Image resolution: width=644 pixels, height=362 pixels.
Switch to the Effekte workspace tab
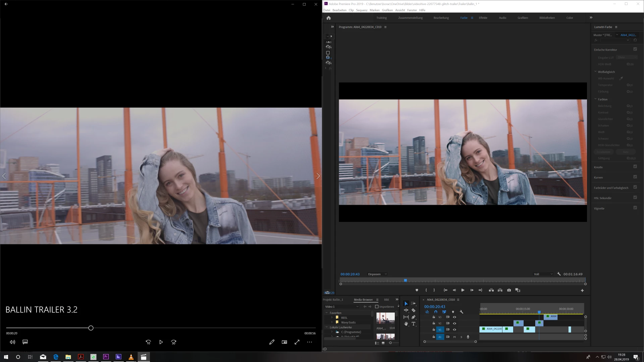[x=483, y=18]
